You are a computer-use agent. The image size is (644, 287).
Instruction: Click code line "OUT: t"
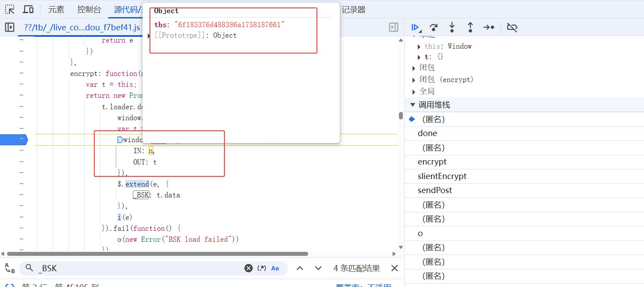(145, 162)
